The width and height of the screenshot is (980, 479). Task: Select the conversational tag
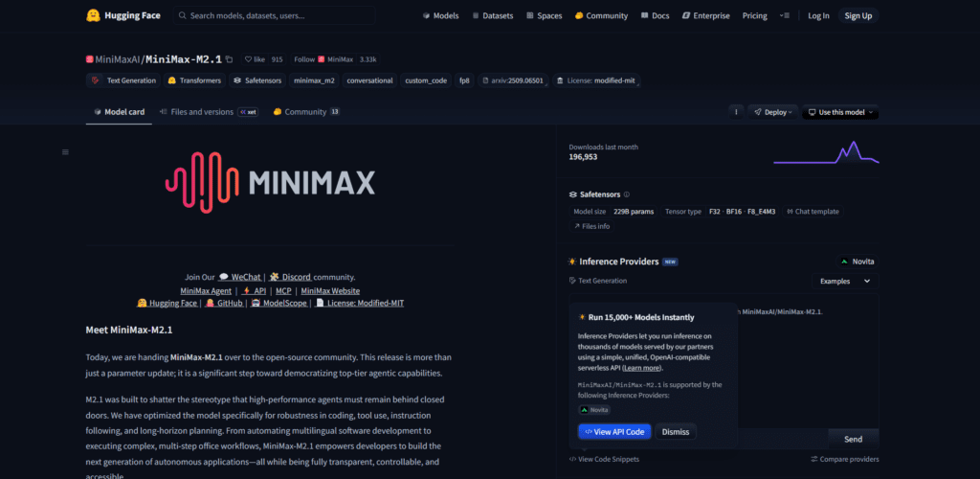click(x=370, y=80)
